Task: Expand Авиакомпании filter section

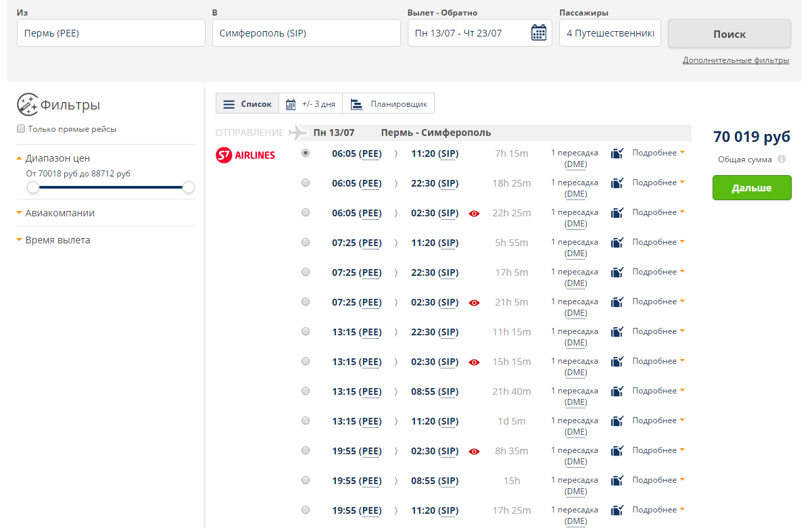Action: pyautogui.click(x=55, y=213)
